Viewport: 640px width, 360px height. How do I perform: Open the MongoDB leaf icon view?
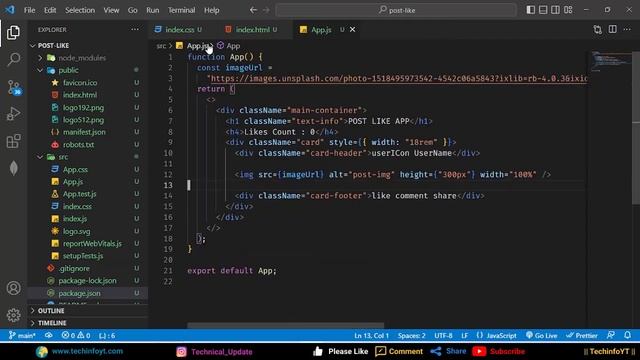tap(13, 168)
